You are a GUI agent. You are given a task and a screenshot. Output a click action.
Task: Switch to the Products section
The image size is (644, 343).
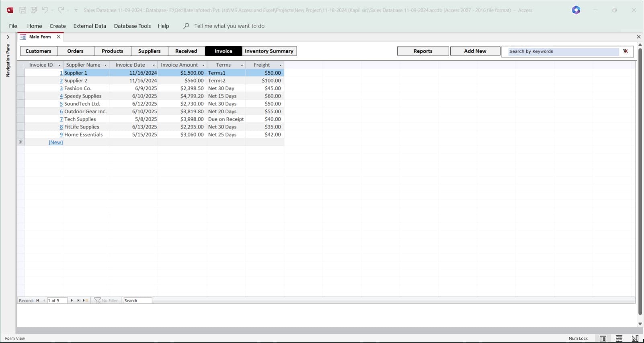(113, 51)
